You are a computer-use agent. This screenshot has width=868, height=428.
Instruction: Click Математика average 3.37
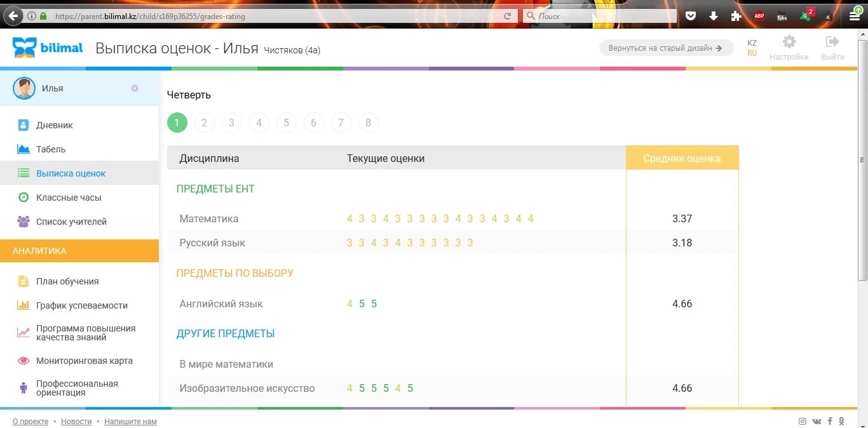coord(682,218)
